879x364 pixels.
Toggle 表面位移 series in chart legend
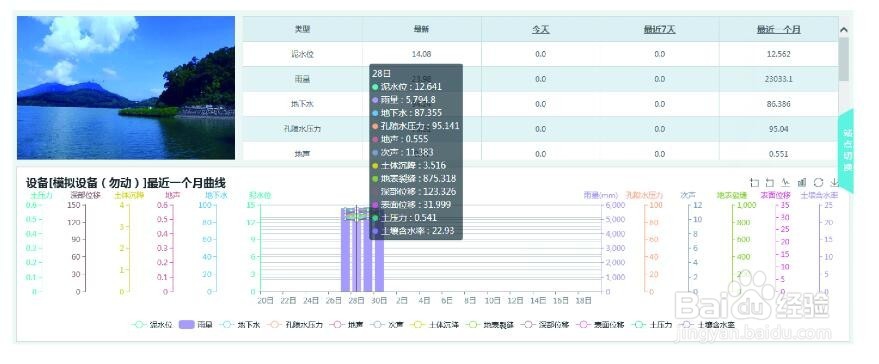600,325
